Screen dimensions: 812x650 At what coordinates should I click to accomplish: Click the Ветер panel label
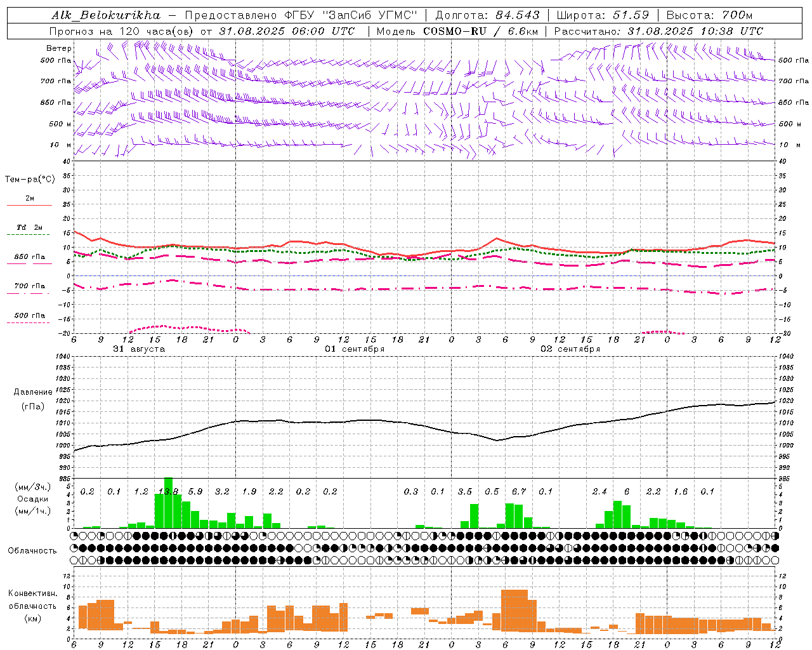coord(59,48)
